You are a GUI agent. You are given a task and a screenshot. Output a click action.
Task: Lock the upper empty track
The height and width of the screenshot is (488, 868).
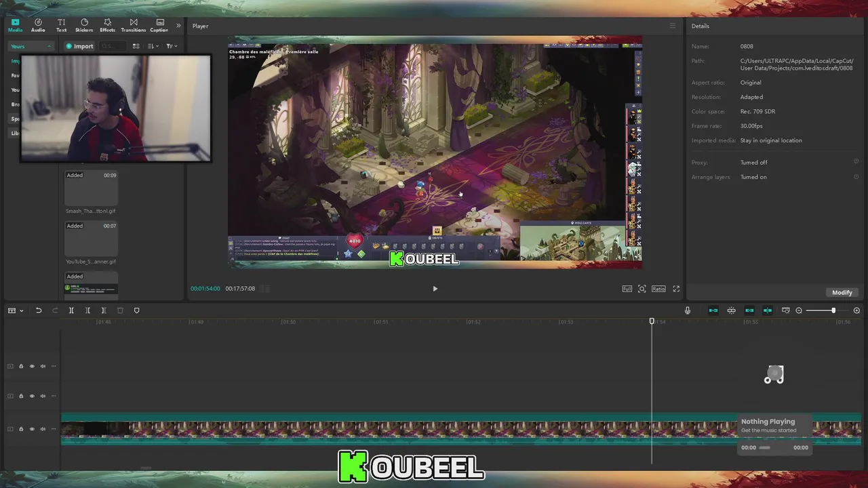click(x=21, y=366)
